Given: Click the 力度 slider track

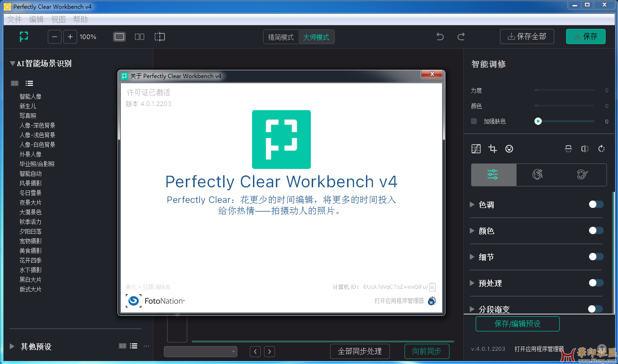Looking at the screenshot, I should pyautogui.click(x=564, y=90).
